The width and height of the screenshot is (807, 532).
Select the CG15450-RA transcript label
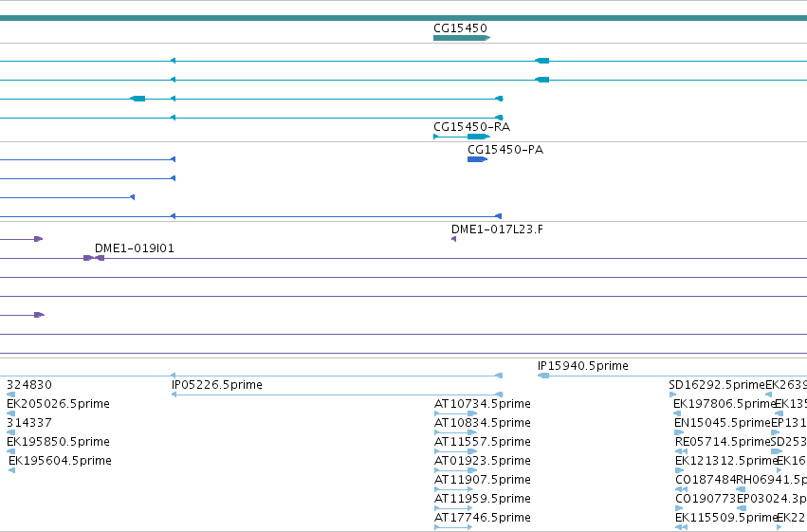click(472, 126)
